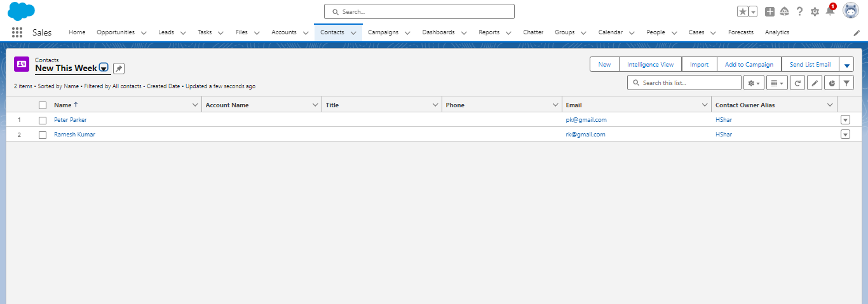The image size is (868, 304).
Task: Expand row actions for Ramesh Kumar
Action: pyautogui.click(x=845, y=135)
